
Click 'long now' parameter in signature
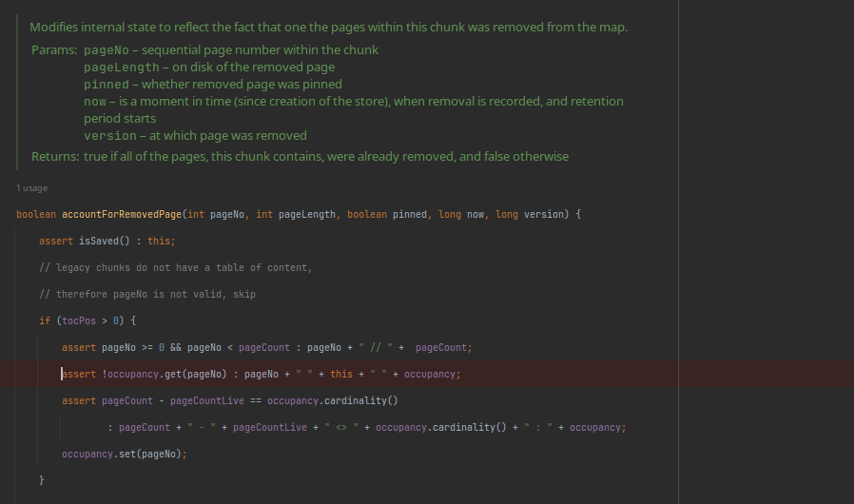click(461, 214)
